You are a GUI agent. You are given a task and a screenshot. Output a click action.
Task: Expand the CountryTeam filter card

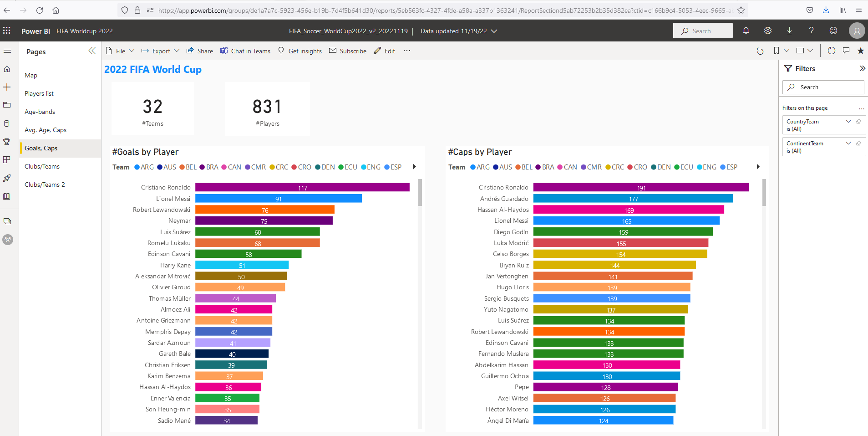point(848,121)
